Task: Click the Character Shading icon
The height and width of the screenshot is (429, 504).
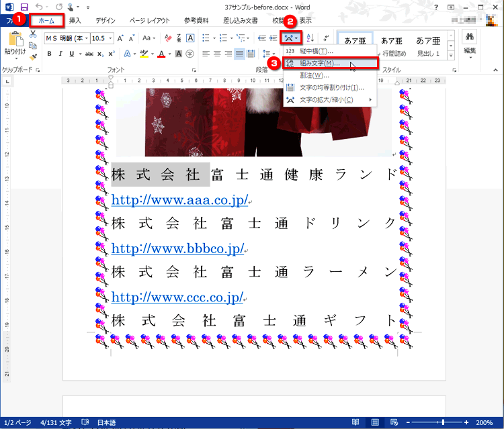Action: tap(178, 54)
